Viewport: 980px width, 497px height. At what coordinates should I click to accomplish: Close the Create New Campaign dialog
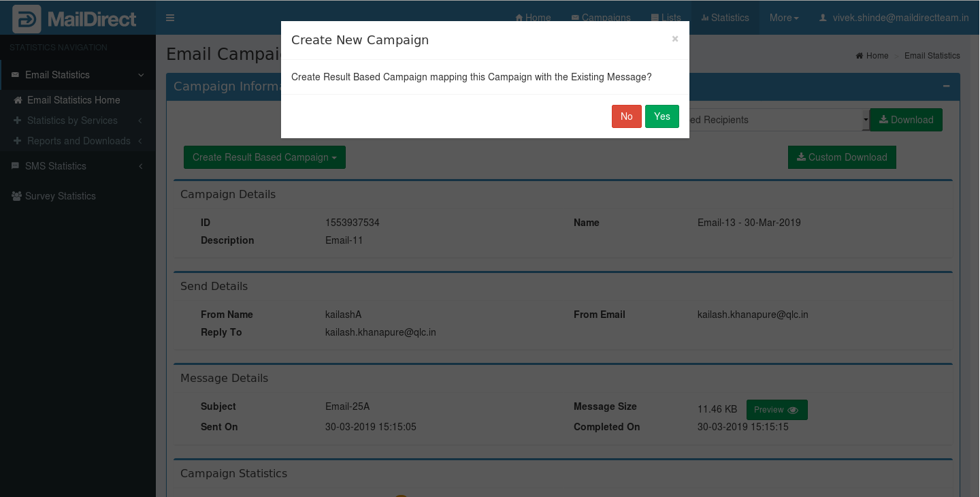(674, 39)
